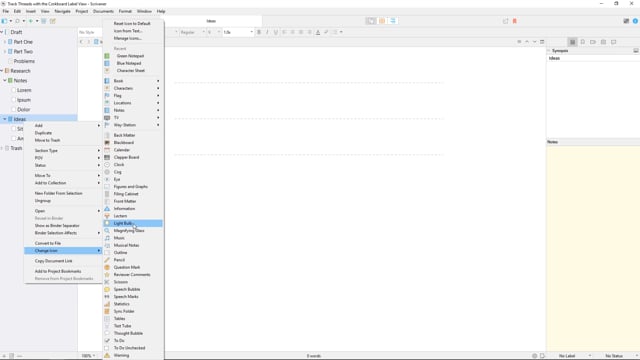Select Move to Trash from context menu

click(63, 140)
